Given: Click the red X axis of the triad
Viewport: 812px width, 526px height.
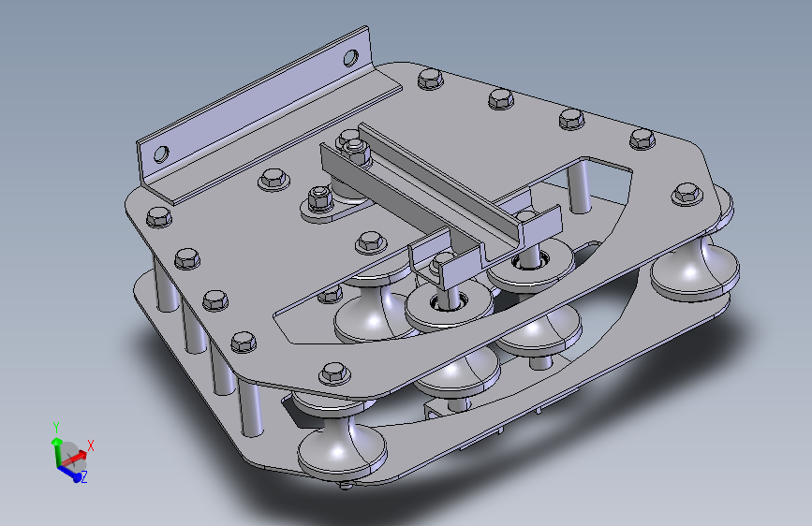Looking at the screenshot, I should 76,458.
